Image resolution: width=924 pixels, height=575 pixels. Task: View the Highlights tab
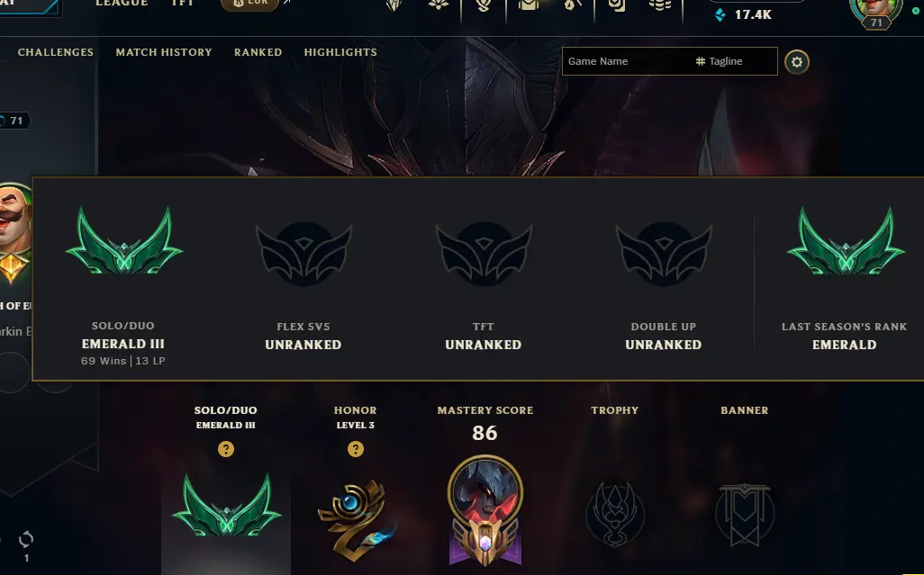coord(340,52)
